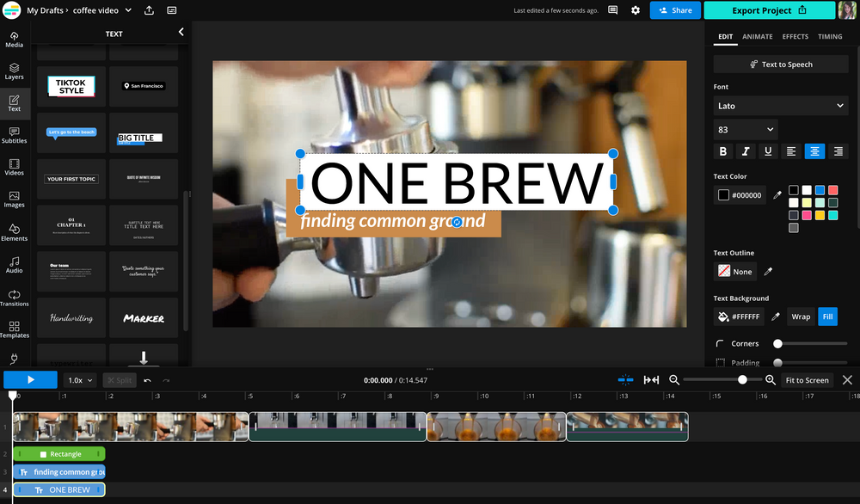Select right text alignment

point(838,151)
